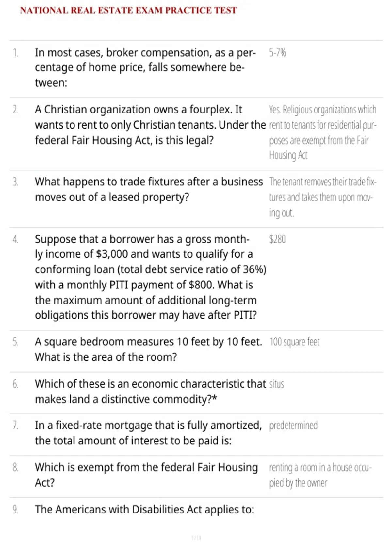Click the answer "situs"
Screen dimensions: 392x556
277,384
